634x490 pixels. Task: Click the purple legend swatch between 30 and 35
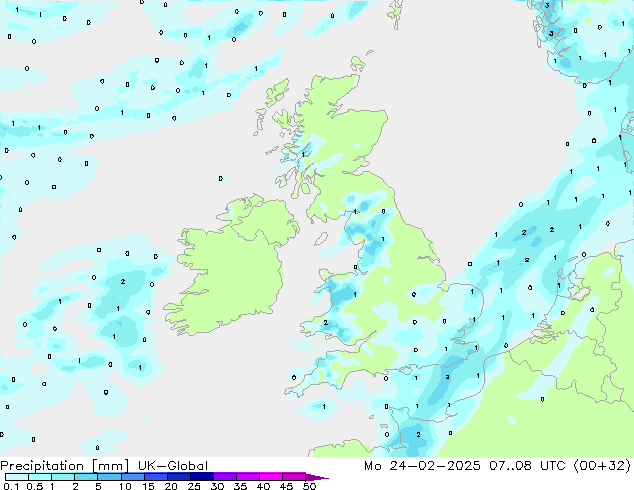click(x=225, y=477)
